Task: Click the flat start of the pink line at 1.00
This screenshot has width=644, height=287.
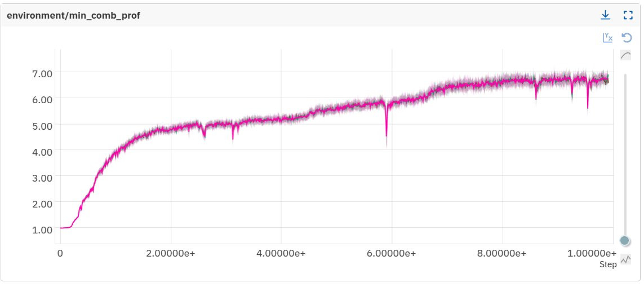Action: pos(65,227)
